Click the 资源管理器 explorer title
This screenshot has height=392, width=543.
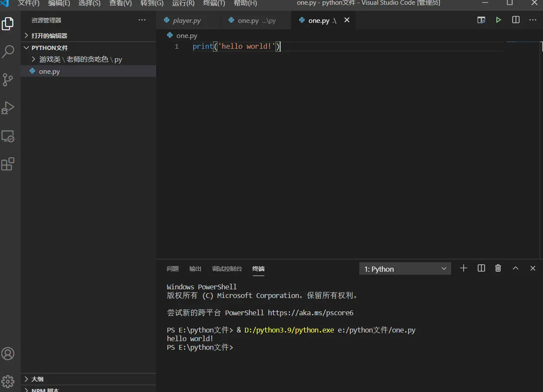(x=46, y=20)
